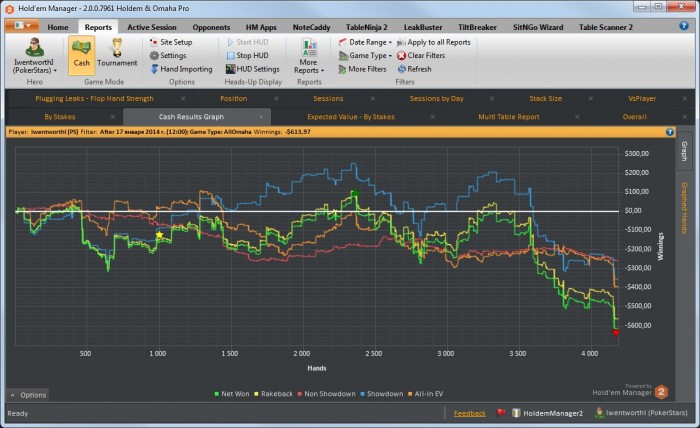The image size is (700, 428).
Task: Open HUD Settings
Action: coord(256,69)
